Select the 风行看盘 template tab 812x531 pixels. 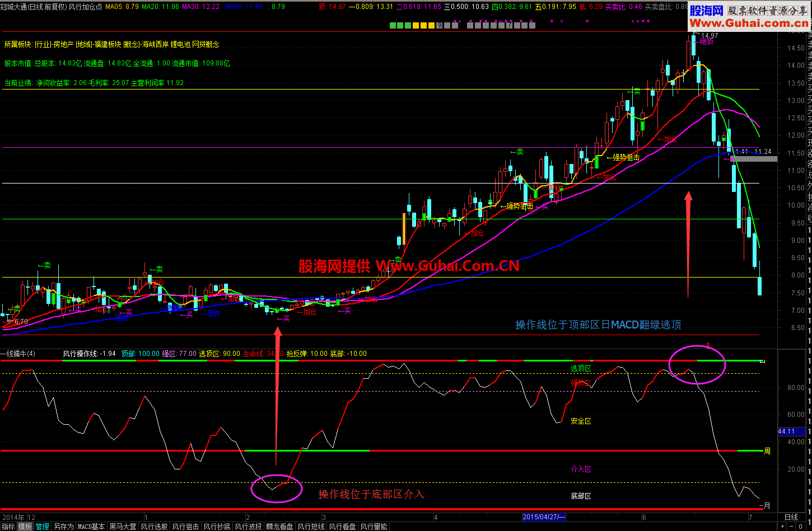click(342, 527)
